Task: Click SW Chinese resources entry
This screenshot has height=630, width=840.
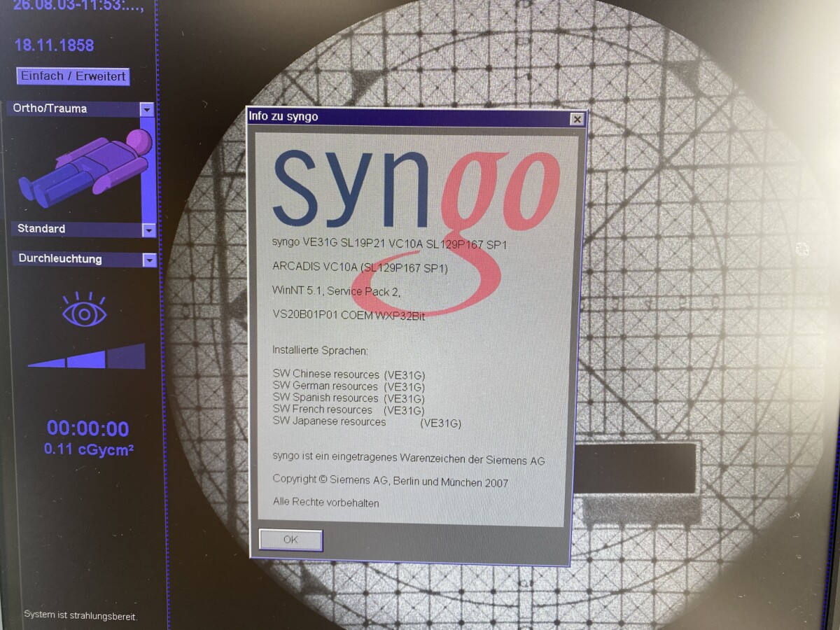Action: [x=349, y=374]
